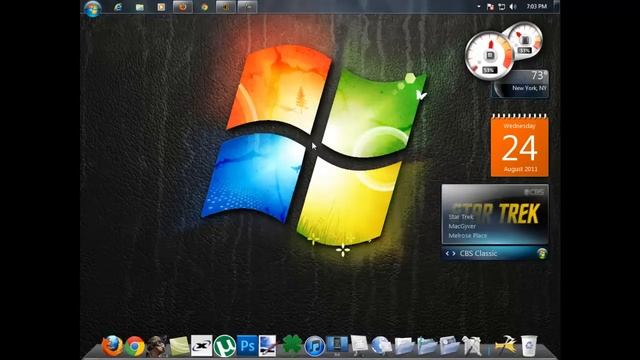640x360 pixels.
Task: Open the white documents icon in the dock
Action: 360,345
